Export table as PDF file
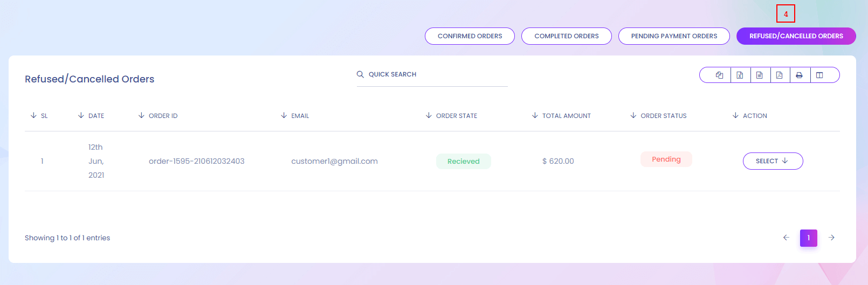This screenshot has width=868, height=285. coord(780,75)
